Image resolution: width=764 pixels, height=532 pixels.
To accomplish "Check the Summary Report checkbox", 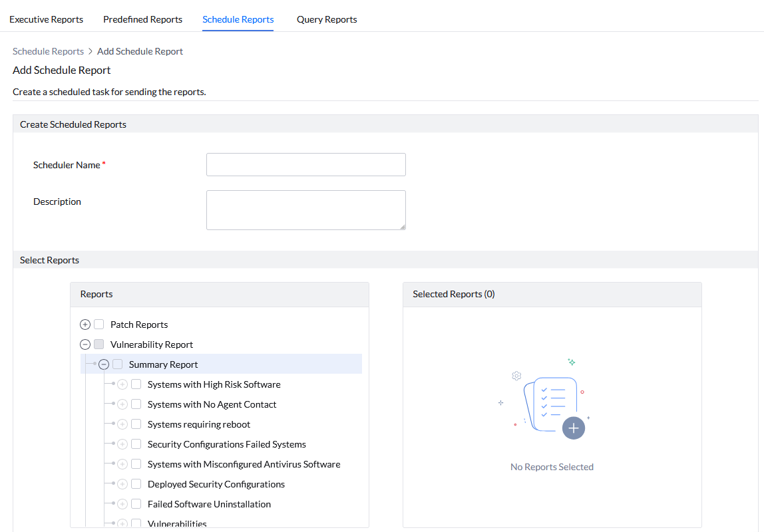I will click(118, 364).
